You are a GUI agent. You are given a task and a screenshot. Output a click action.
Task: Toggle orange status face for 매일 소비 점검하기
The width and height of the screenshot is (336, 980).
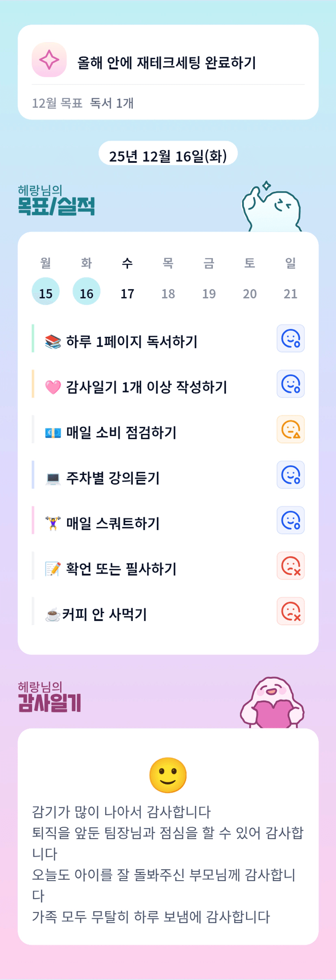(290, 430)
